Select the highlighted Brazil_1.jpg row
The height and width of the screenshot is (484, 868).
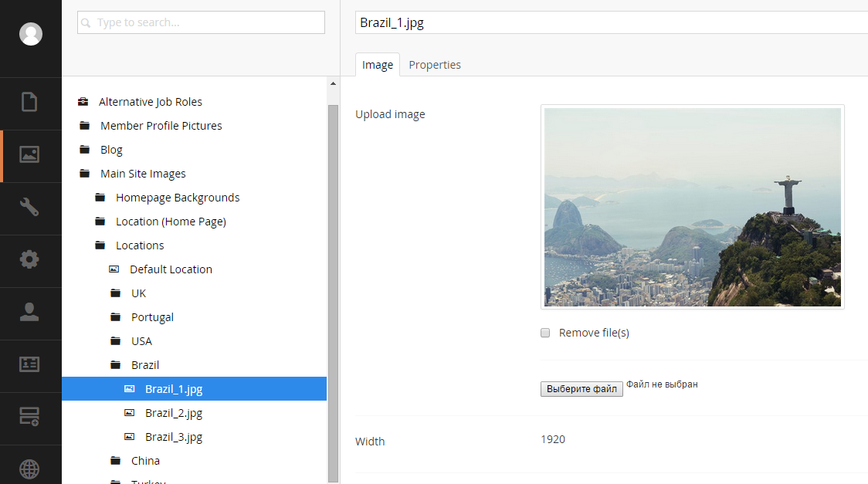point(195,389)
